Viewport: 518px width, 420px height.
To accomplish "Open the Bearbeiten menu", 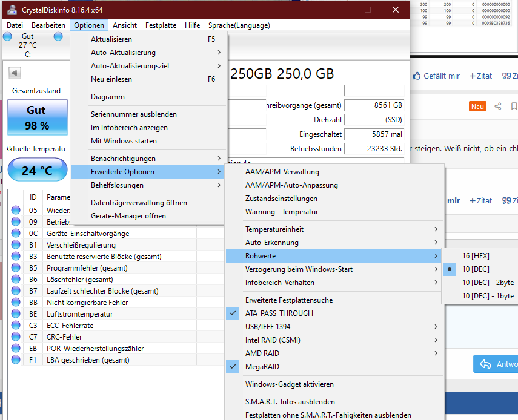I will point(48,25).
